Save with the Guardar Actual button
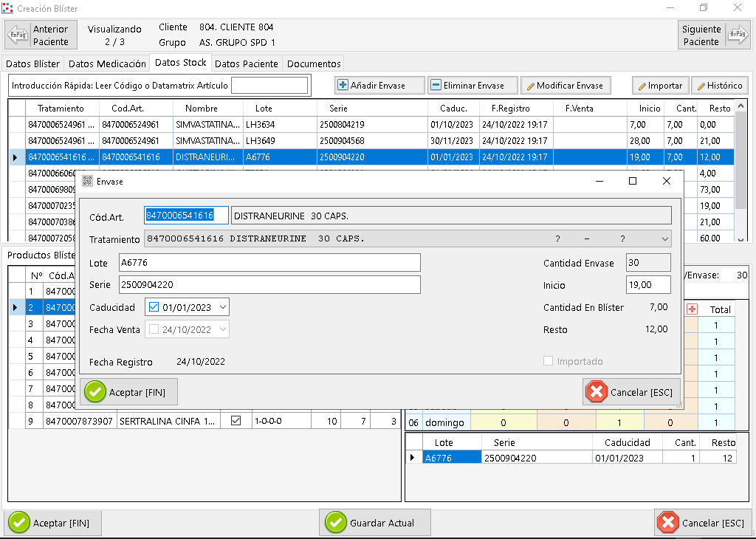The height and width of the screenshot is (539, 756). (x=374, y=523)
